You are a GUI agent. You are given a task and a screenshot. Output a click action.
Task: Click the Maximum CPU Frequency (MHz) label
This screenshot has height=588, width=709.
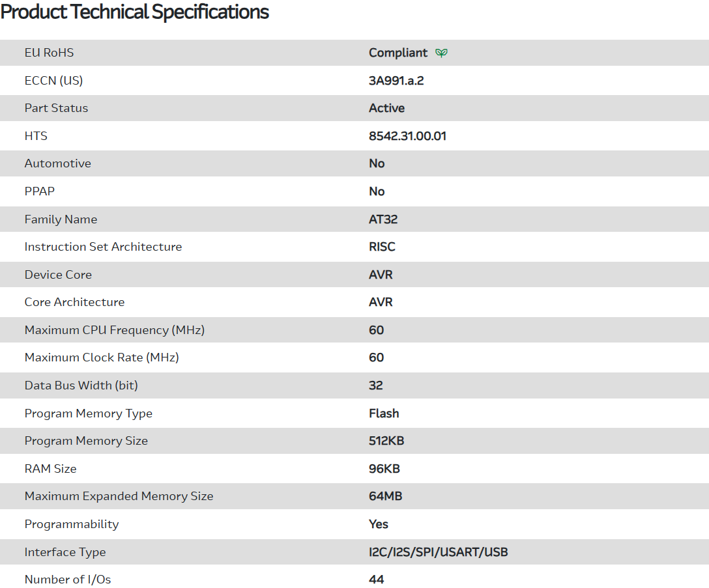pyautogui.click(x=115, y=330)
